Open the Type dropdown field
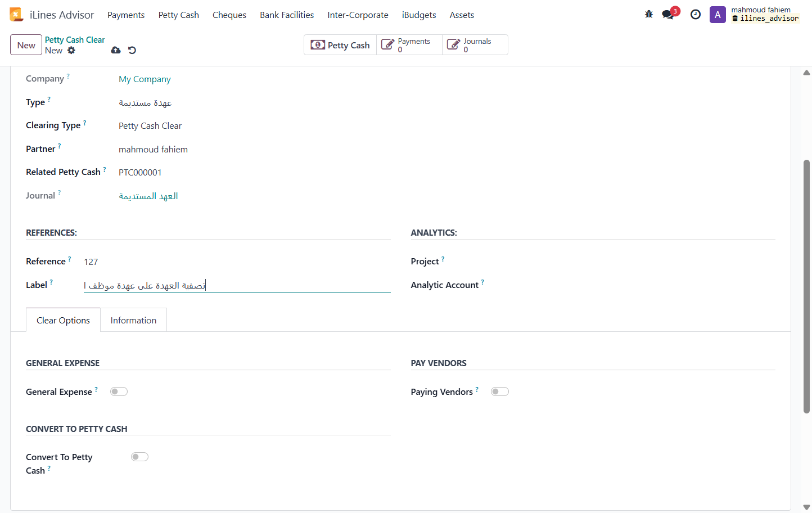 [x=254, y=102]
